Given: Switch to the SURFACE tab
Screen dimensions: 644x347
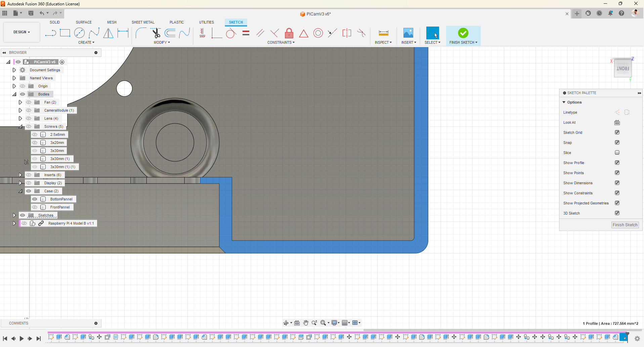Looking at the screenshot, I should [84, 22].
